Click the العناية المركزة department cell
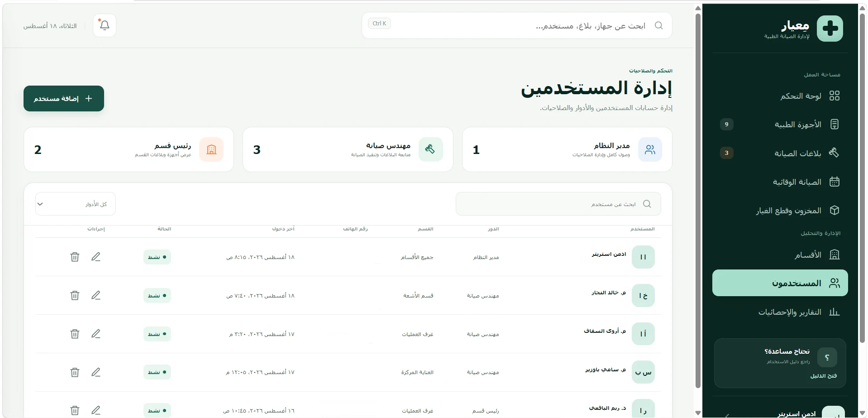 click(417, 372)
